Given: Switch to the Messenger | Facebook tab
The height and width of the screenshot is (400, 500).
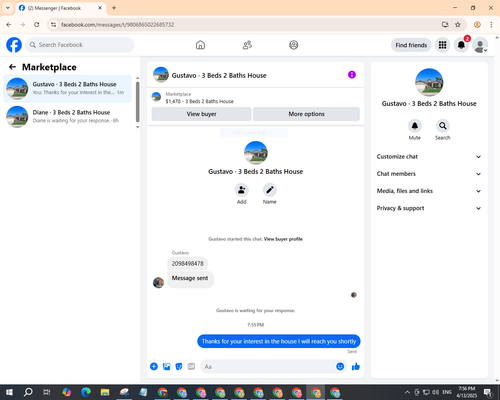Looking at the screenshot, I should (x=61, y=8).
